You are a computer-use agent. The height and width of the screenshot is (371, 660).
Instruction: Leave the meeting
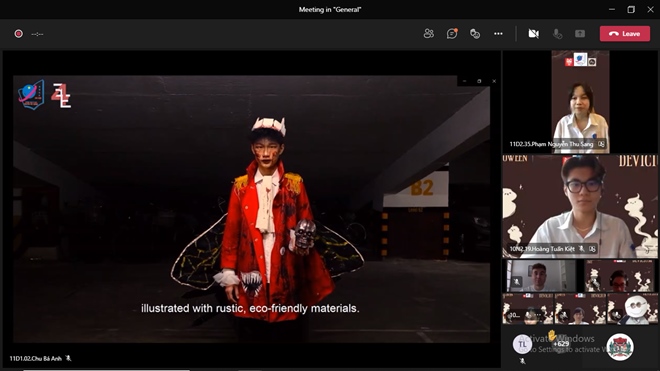point(625,34)
